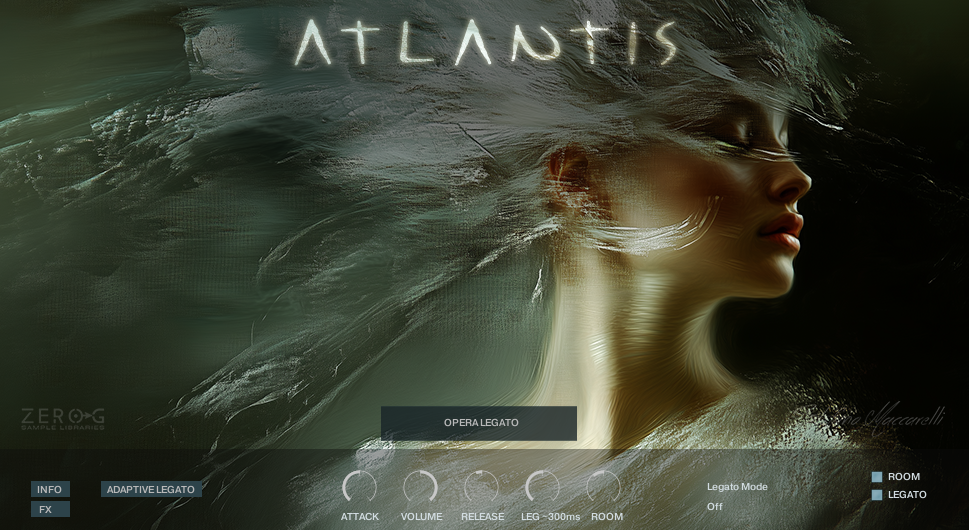Click the Attack knob

(359, 488)
